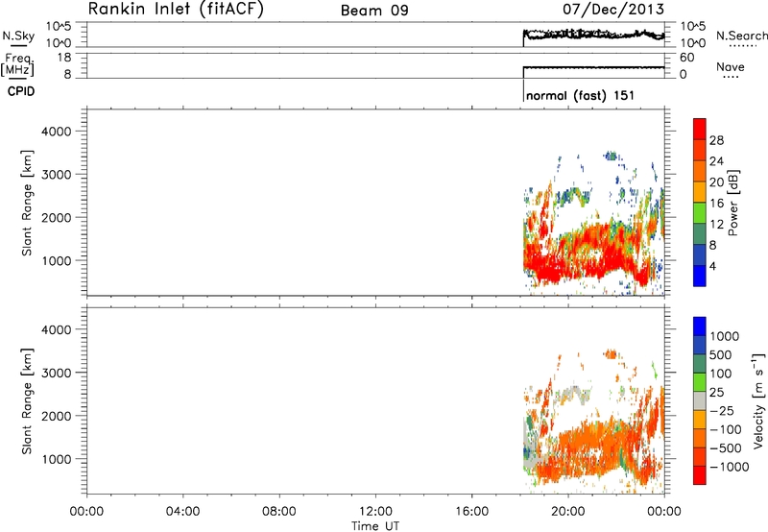Viewport: 768px width, 532px height.
Task: Click the power panel 'Slant Range [km]' label
Action: pyautogui.click(x=27, y=203)
